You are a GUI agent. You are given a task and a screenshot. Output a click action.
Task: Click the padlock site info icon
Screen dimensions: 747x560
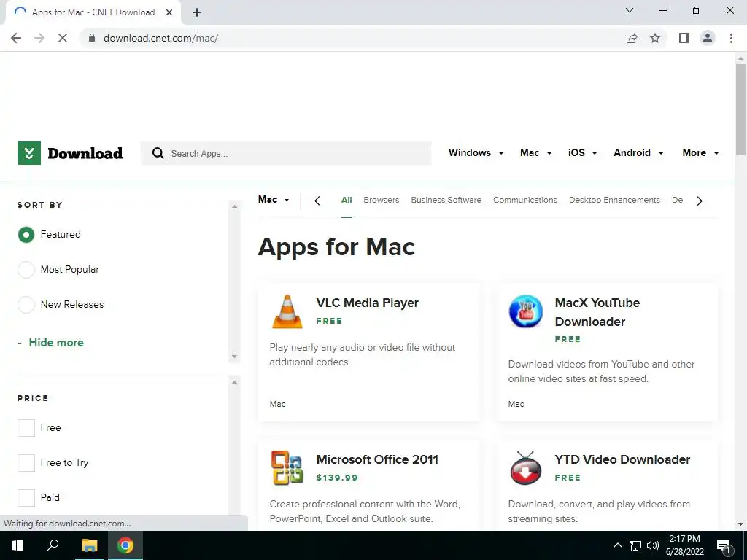click(92, 38)
